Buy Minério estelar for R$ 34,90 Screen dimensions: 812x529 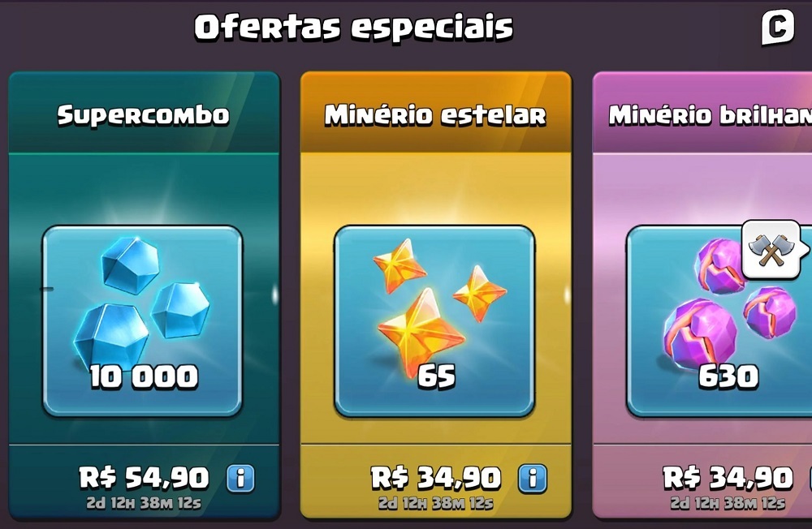[x=436, y=477]
